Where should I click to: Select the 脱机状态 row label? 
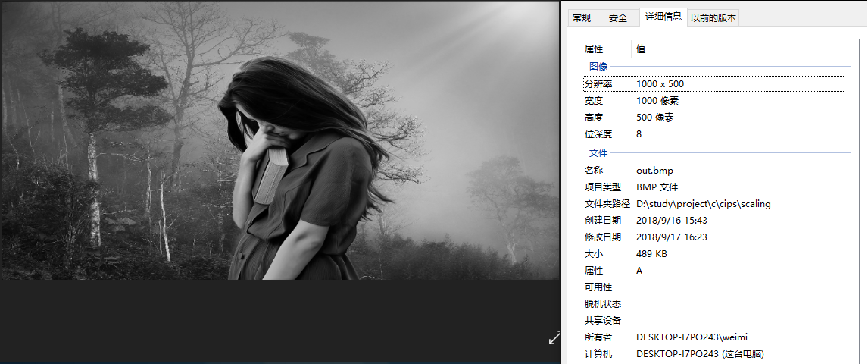coord(602,303)
